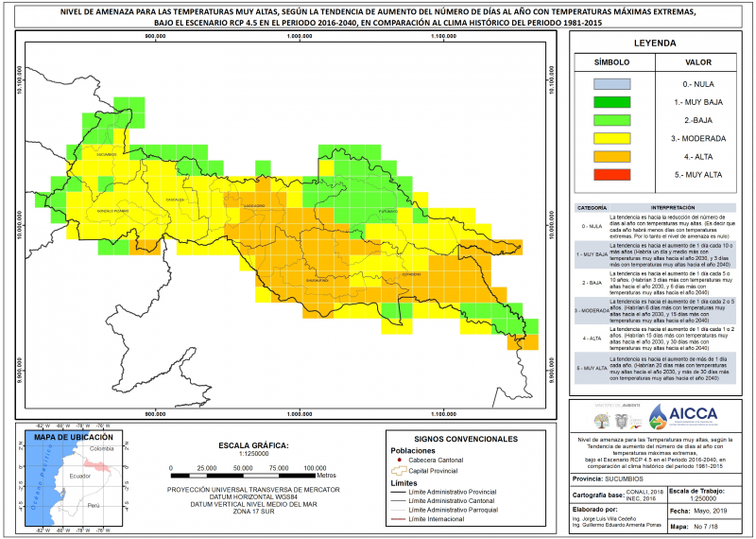
Task: Click the '0.- NULA' legend label
Action: click(698, 84)
